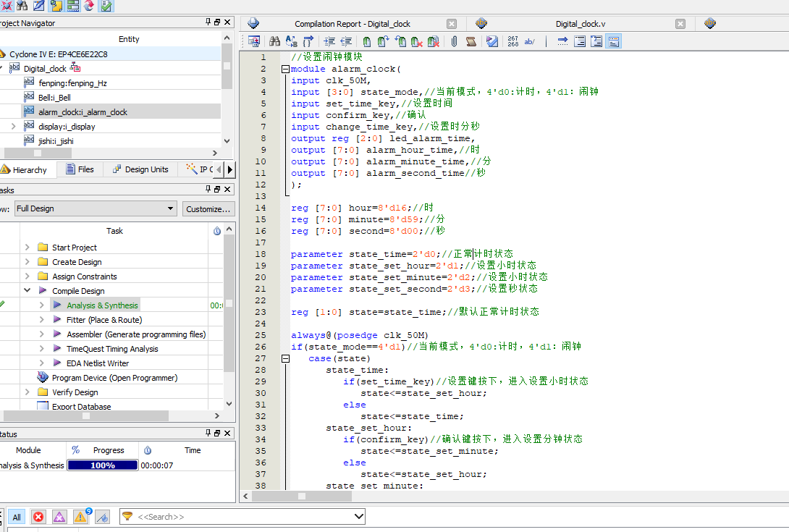Click the analyze current file check icon

492,41
